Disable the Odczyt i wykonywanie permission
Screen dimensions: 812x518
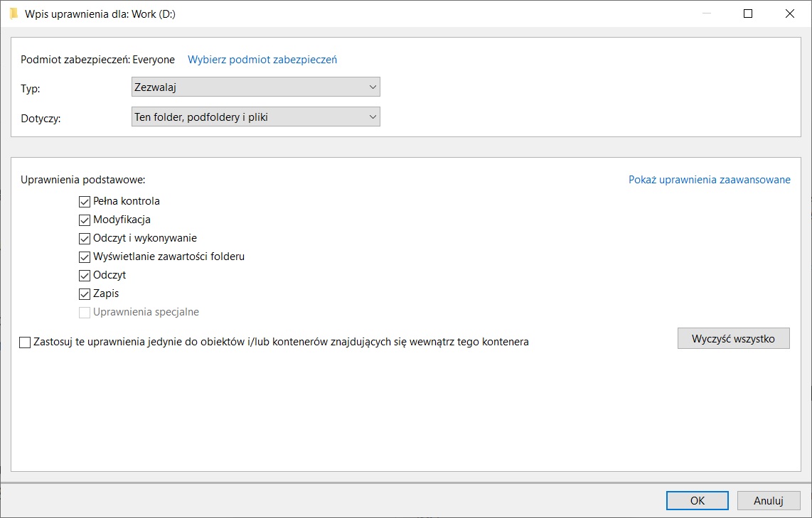85,239
